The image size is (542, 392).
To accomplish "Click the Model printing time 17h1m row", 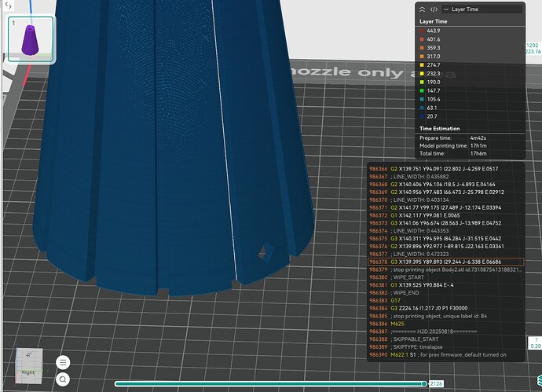I will (453, 145).
